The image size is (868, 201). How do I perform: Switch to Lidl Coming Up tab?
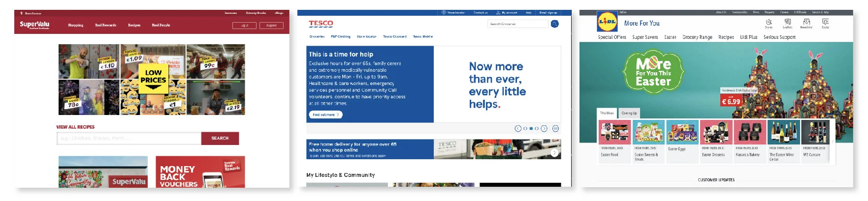tap(629, 114)
